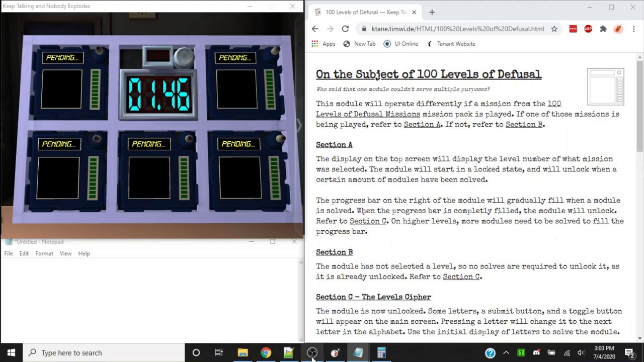Open a new Chrome tab
The height and width of the screenshot is (362, 644).
click(x=432, y=12)
